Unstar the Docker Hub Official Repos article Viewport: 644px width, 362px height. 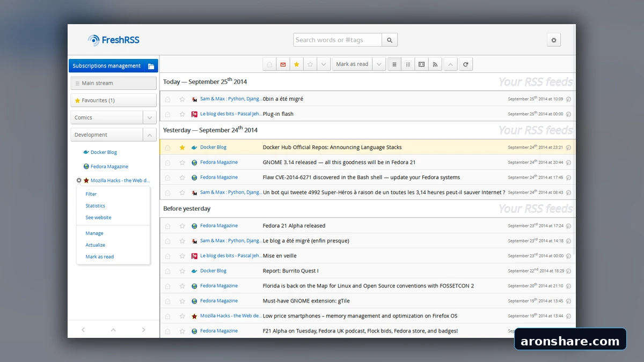[x=182, y=147]
